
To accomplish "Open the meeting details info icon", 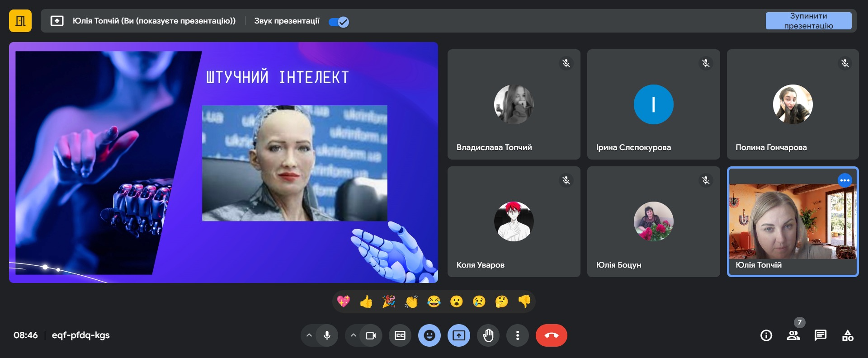I will click(x=766, y=335).
